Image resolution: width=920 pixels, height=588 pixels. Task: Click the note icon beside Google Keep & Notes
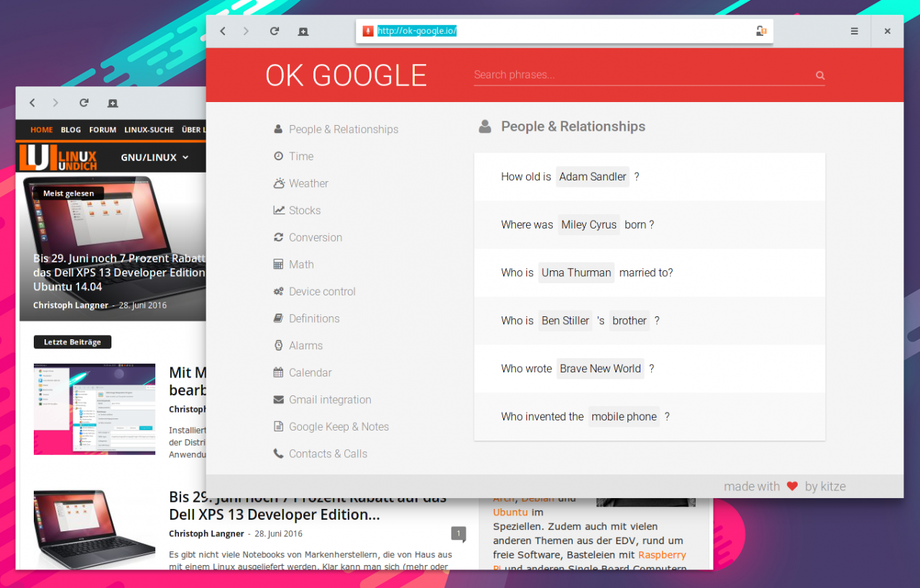pos(278,426)
